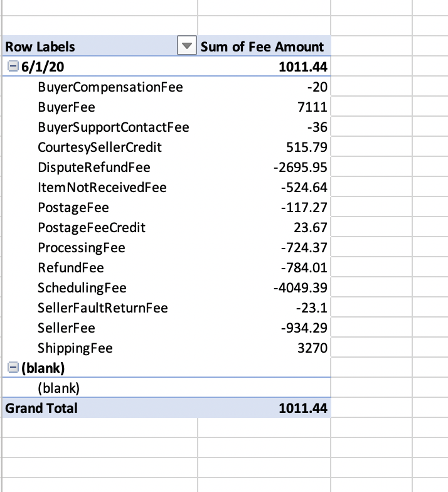Select the Grand Total label cell
This screenshot has height=492, width=448.
click(41, 409)
